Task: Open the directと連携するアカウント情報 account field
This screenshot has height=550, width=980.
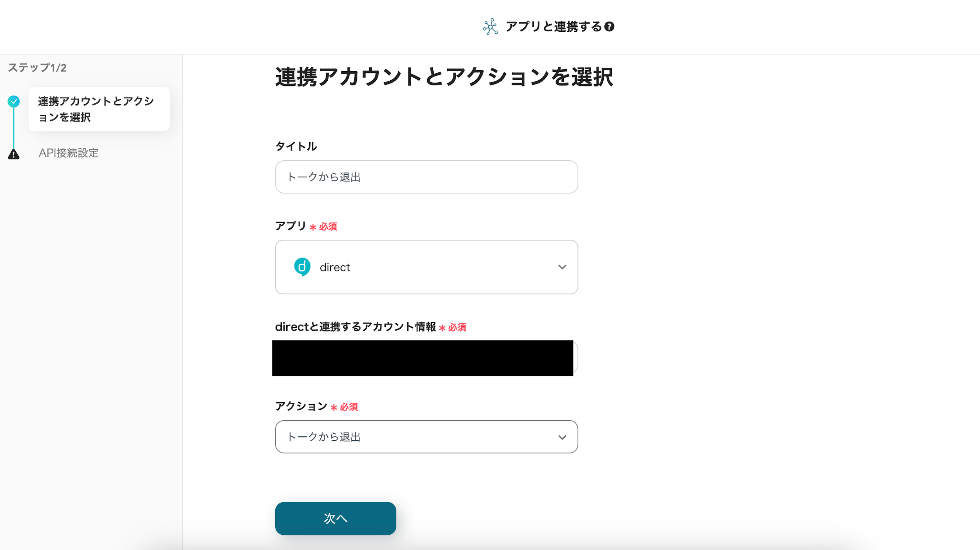Action: click(425, 358)
